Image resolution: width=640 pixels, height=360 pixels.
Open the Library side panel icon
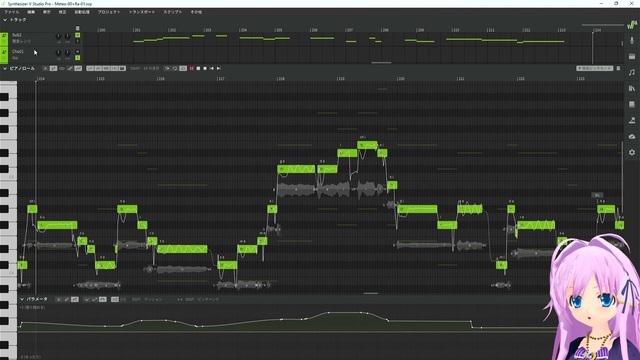point(632,88)
